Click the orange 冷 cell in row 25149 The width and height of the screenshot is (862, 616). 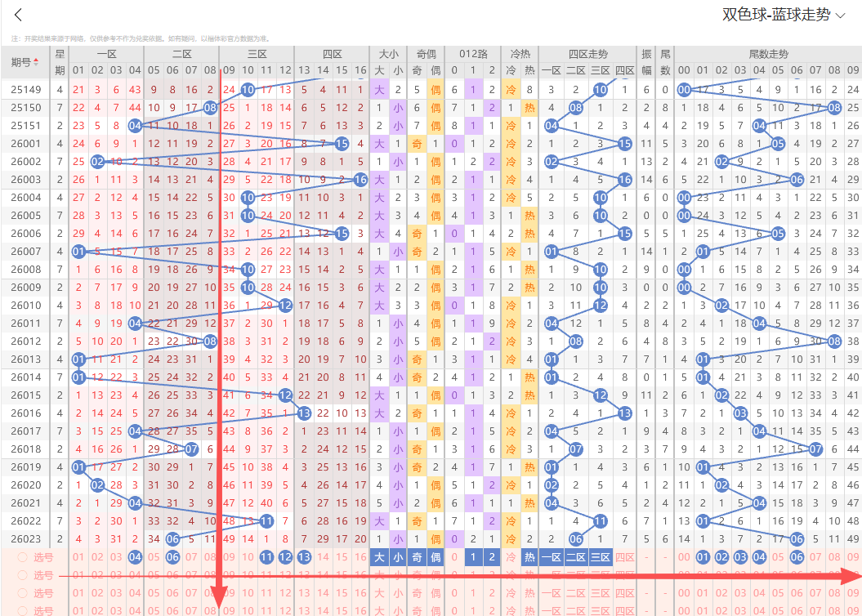click(511, 90)
